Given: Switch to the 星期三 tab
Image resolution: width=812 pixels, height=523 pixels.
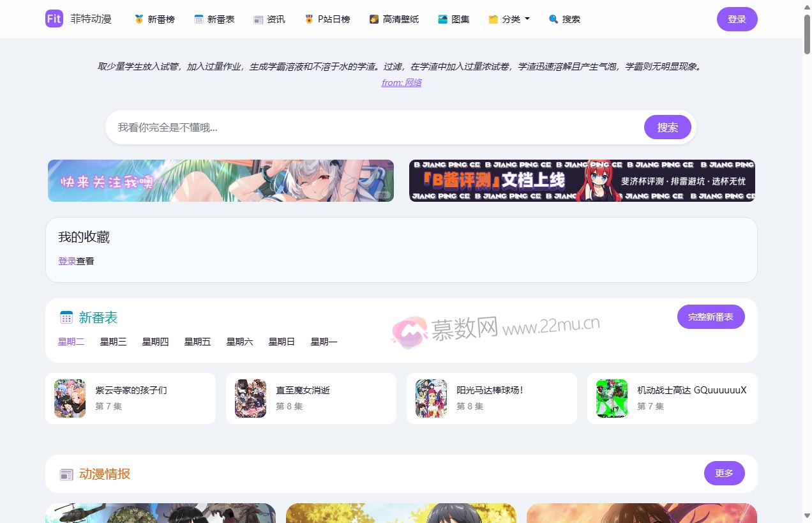Looking at the screenshot, I should click(113, 342).
